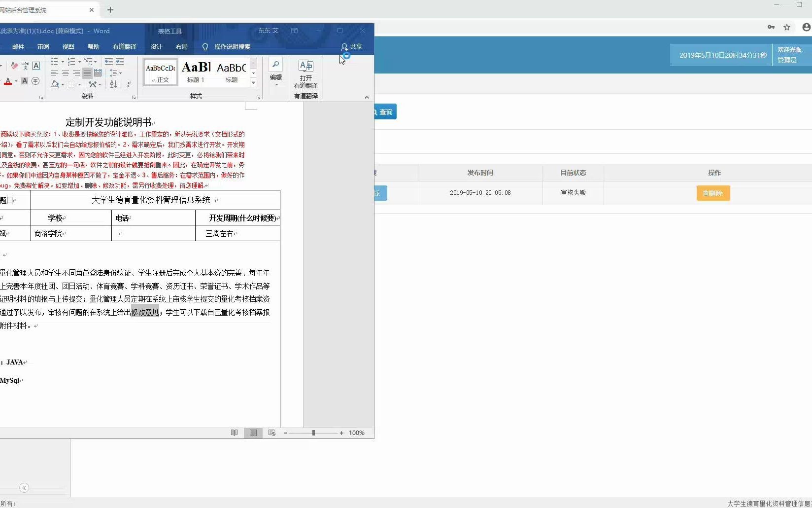812x508 pixels.
Task: Switch Word to Print Layout view
Action: 253,433
